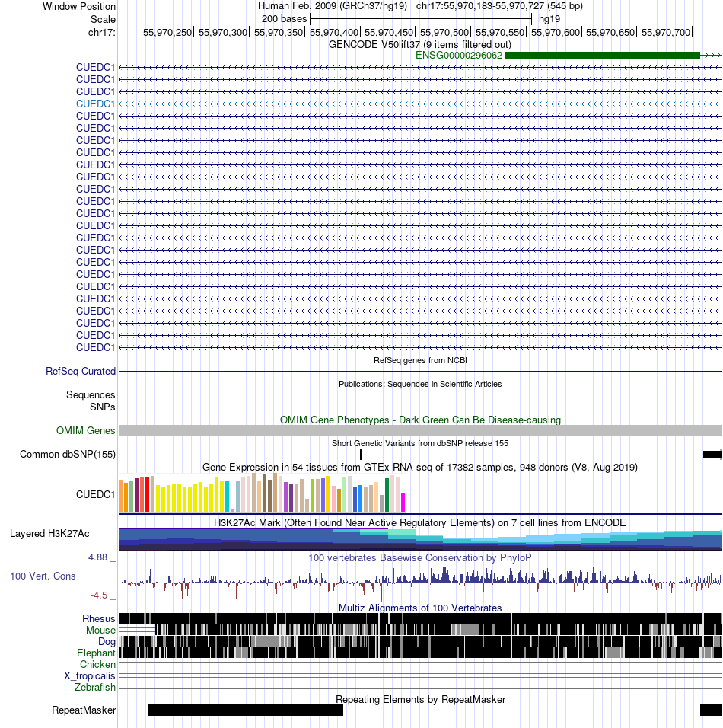Click the dark green GTEx expression bar
Screen dimensions: 723x728
[x=387, y=496]
